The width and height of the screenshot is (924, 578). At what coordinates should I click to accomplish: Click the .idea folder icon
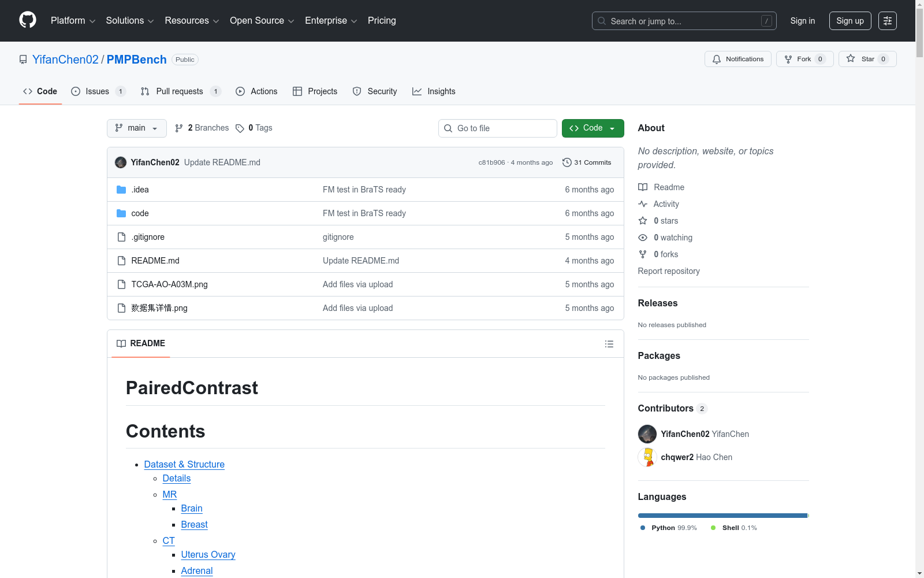[121, 190]
